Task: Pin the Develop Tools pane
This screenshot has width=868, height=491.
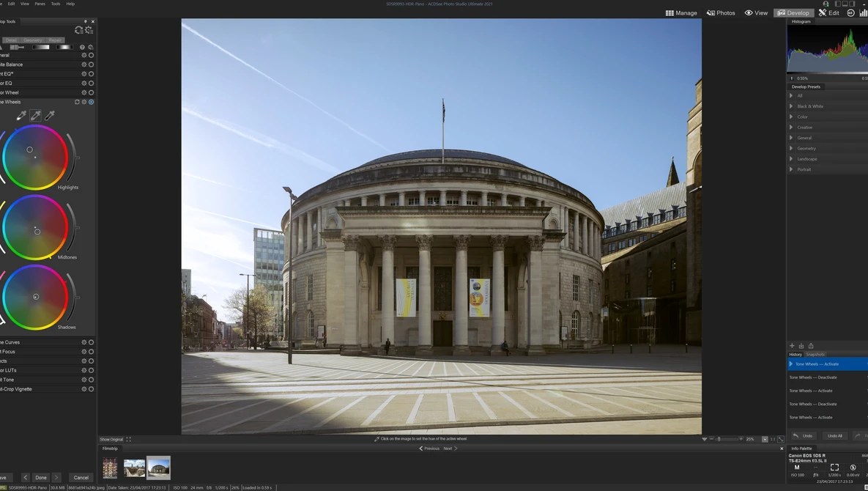Action: click(x=85, y=21)
